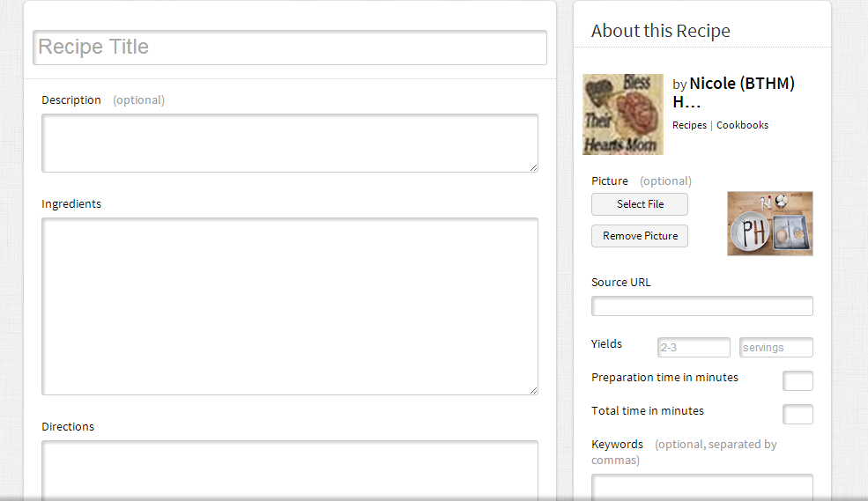Viewport: 868px width, 501px height.
Task: Focus the Recipe Title field
Action: (290, 48)
